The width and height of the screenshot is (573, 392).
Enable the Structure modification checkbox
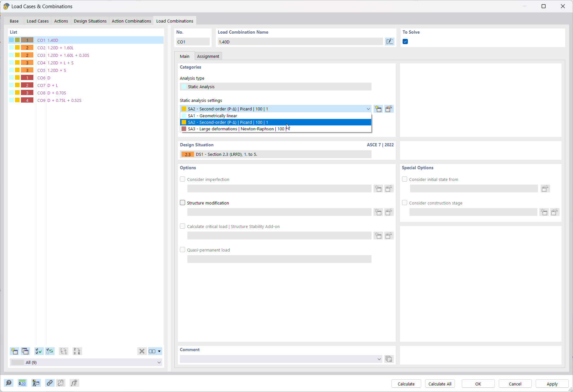pyautogui.click(x=182, y=203)
